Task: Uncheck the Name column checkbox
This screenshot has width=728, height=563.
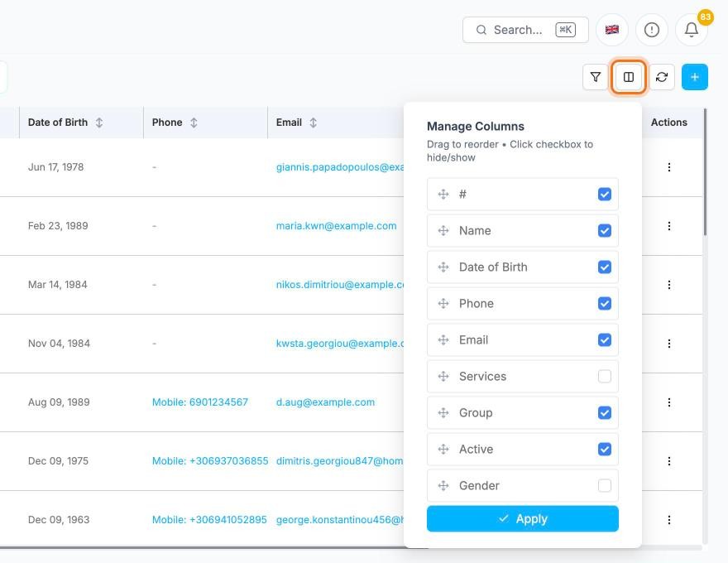Action: pos(605,230)
